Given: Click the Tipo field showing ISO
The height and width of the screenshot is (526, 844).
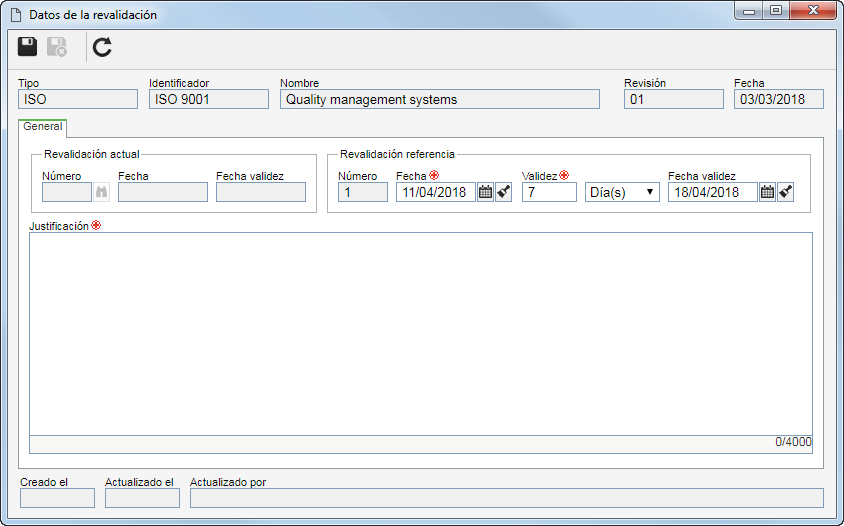Looking at the screenshot, I should (x=78, y=99).
